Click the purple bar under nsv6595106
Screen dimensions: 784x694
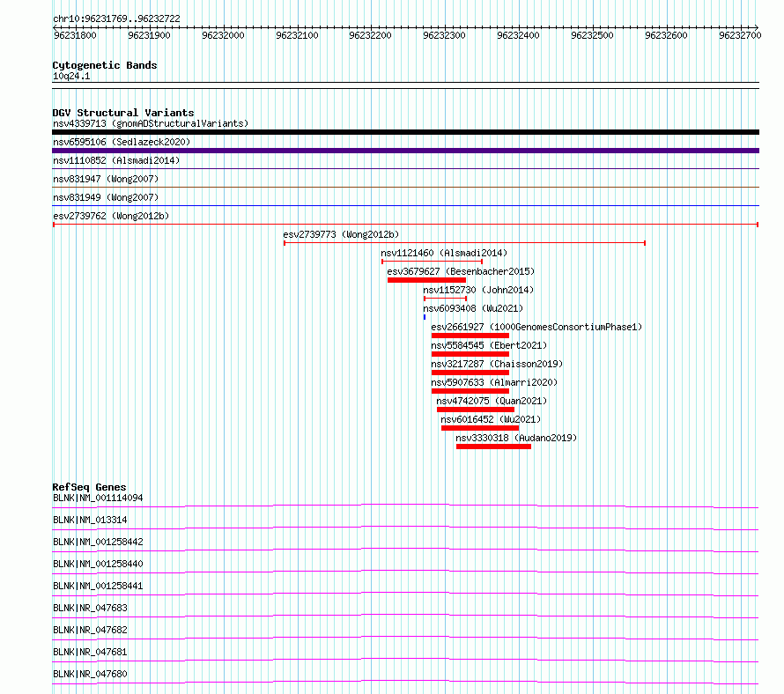pyautogui.click(x=405, y=151)
